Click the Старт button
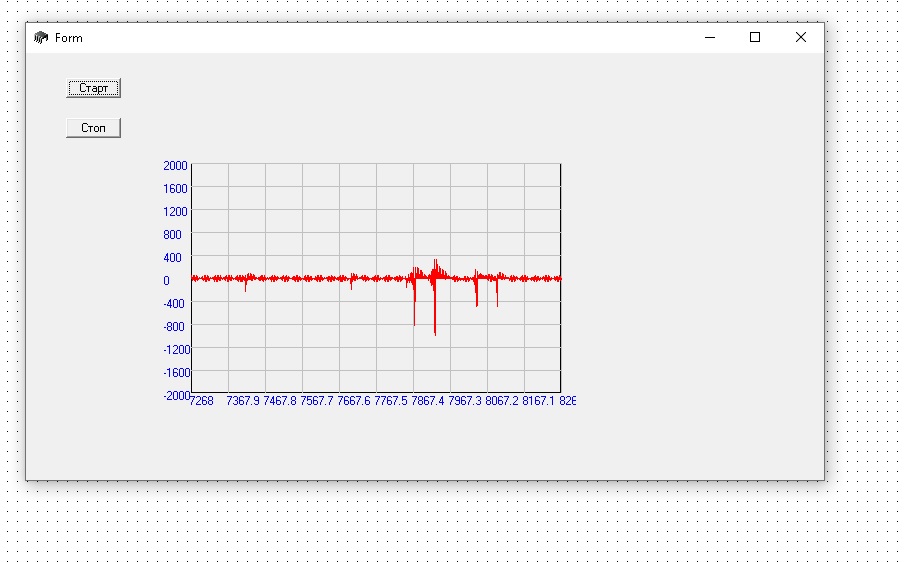Screen dimensions: 905x562 pyautogui.click(x=93, y=88)
